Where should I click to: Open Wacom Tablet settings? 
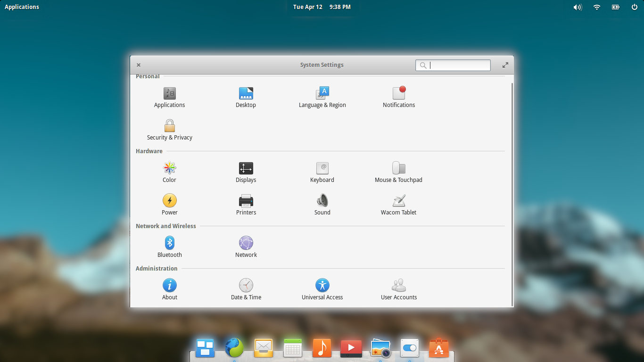point(399,205)
